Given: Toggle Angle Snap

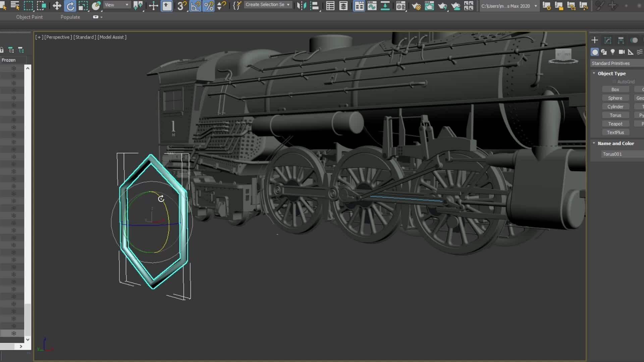Looking at the screenshot, I should tap(196, 6).
